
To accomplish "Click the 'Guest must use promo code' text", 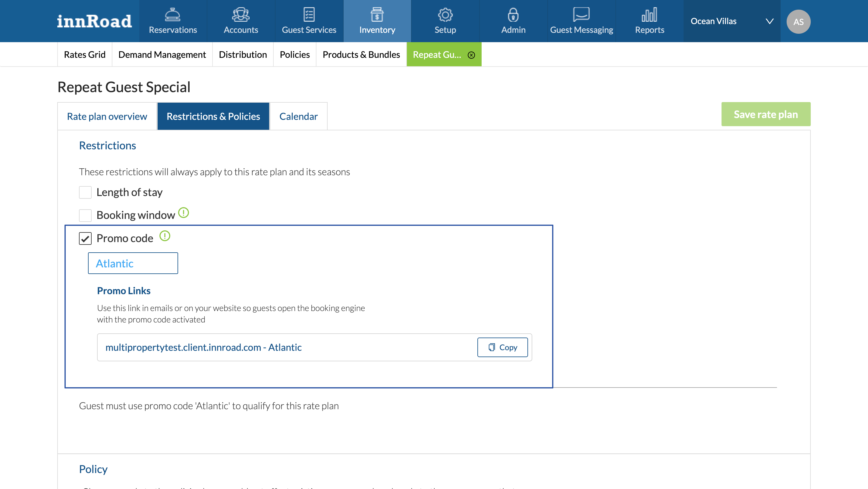I will [x=209, y=406].
